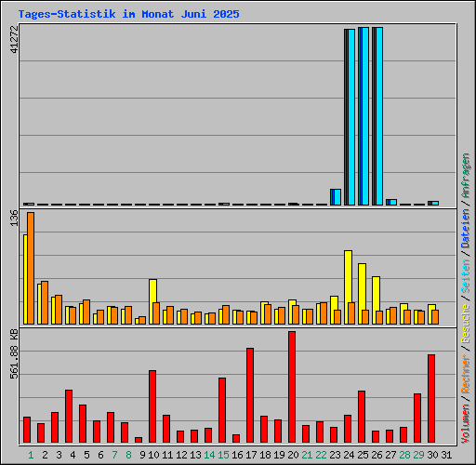476x465 pixels.
Task: Select the red Volumen bar for day 20
Action: [292, 387]
